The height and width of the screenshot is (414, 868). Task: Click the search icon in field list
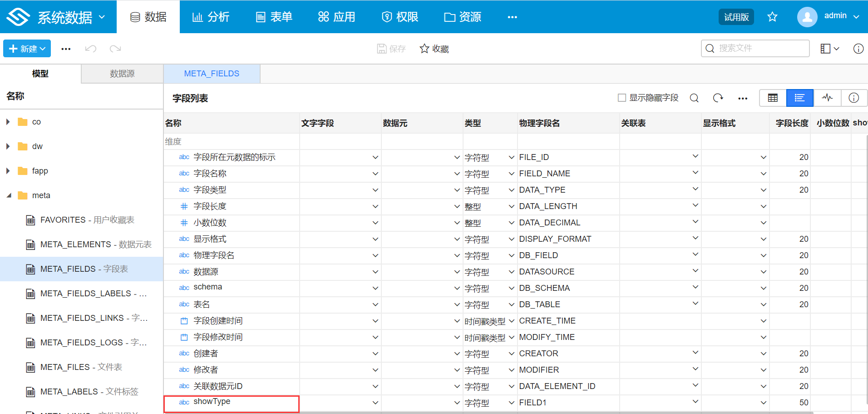(x=694, y=98)
